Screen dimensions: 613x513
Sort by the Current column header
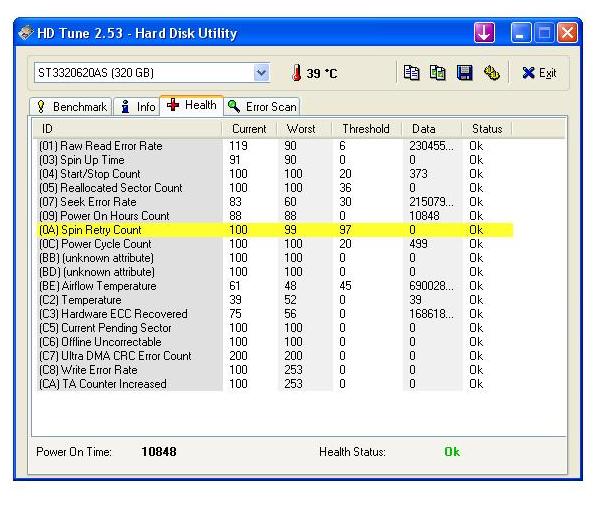click(249, 129)
